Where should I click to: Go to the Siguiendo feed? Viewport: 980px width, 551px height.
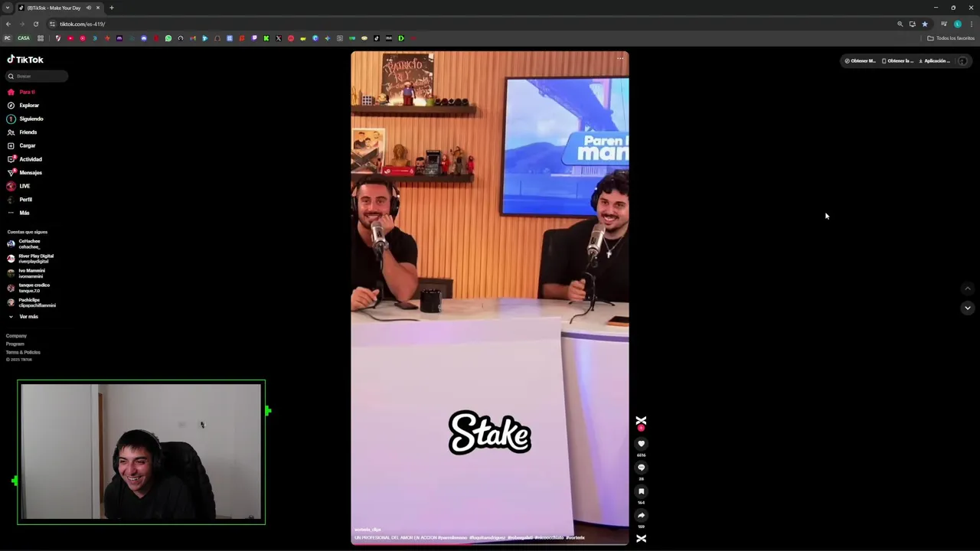coord(25,119)
